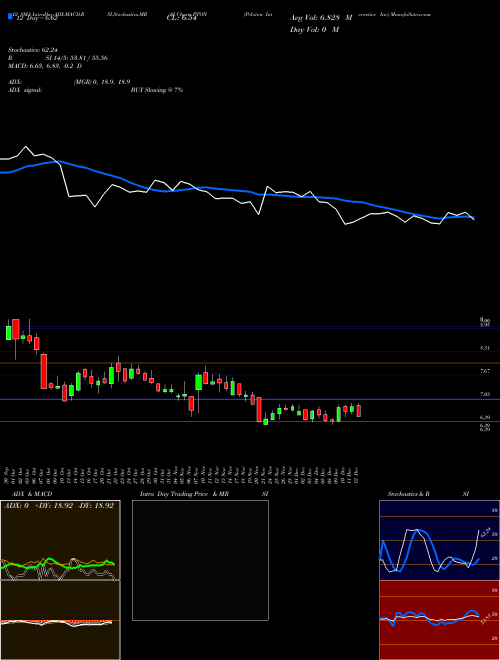Click the blue Stochastics chart panel
Viewport: 500px width, 660px height.
[x=439, y=540]
